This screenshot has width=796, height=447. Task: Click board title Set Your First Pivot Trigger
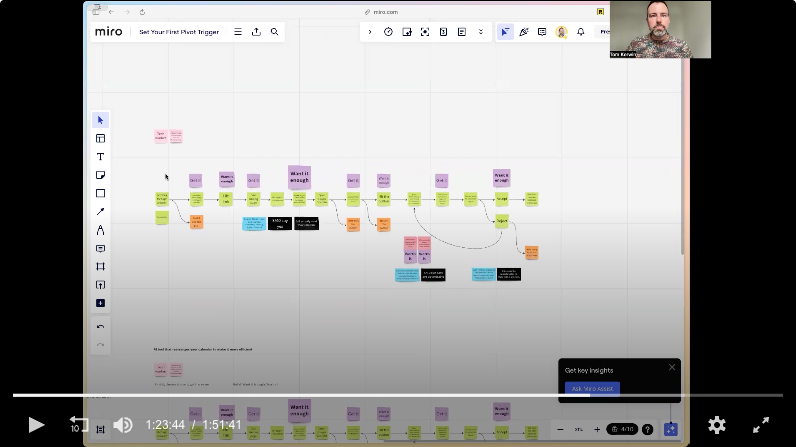(179, 32)
